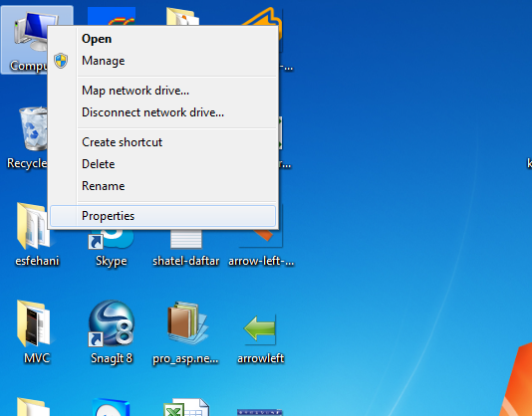The width and height of the screenshot is (532, 416).
Task: Select the Excel spreadsheet icon at bottom
Action: point(186,407)
